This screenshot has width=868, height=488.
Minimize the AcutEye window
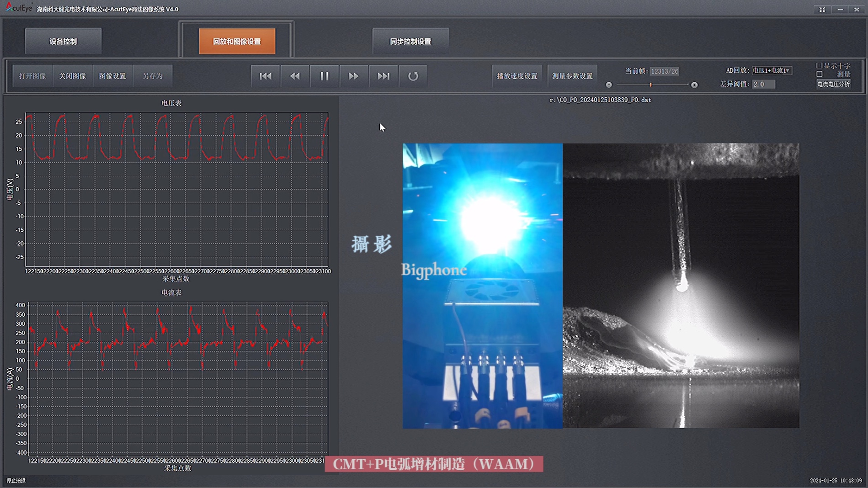click(840, 9)
